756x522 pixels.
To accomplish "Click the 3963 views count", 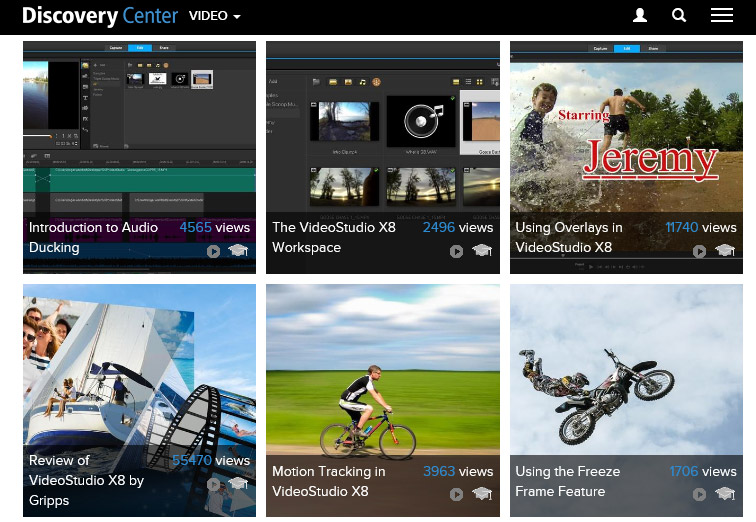I will (458, 471).
